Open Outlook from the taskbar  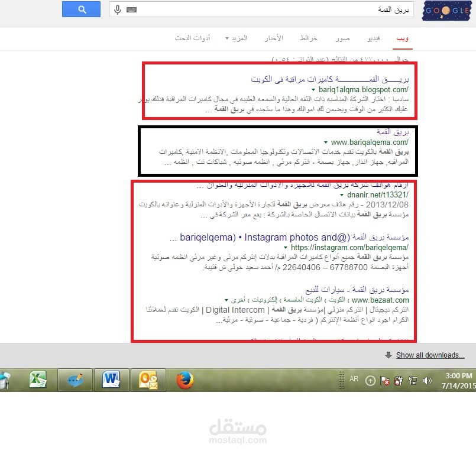[x=148, y=380]
